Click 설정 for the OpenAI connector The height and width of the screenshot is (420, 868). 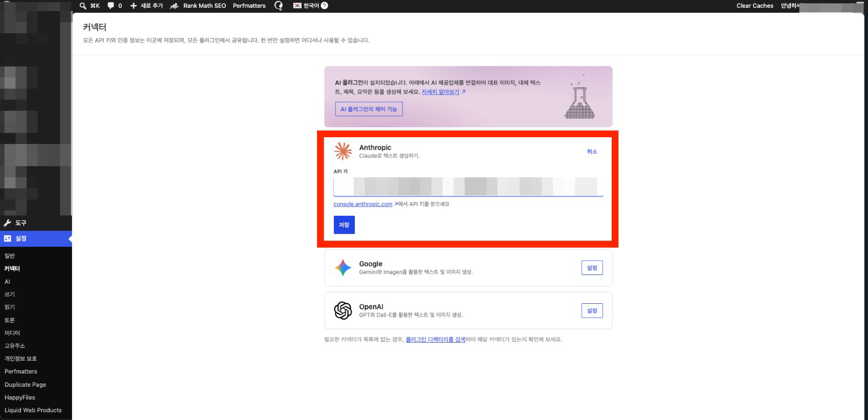click(592, 310)
